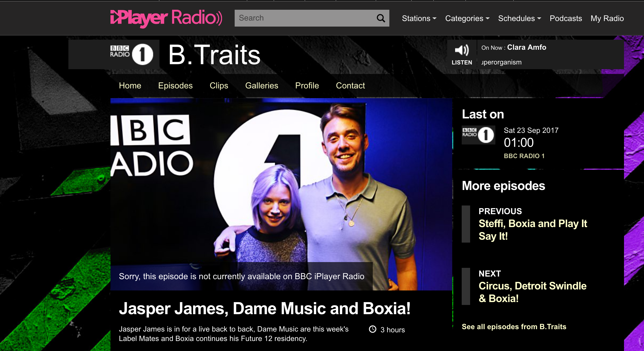Viewport: 644px width, 351px height.
Task: Click the 'More episodes' heading
Action: (x=503, y=186)
